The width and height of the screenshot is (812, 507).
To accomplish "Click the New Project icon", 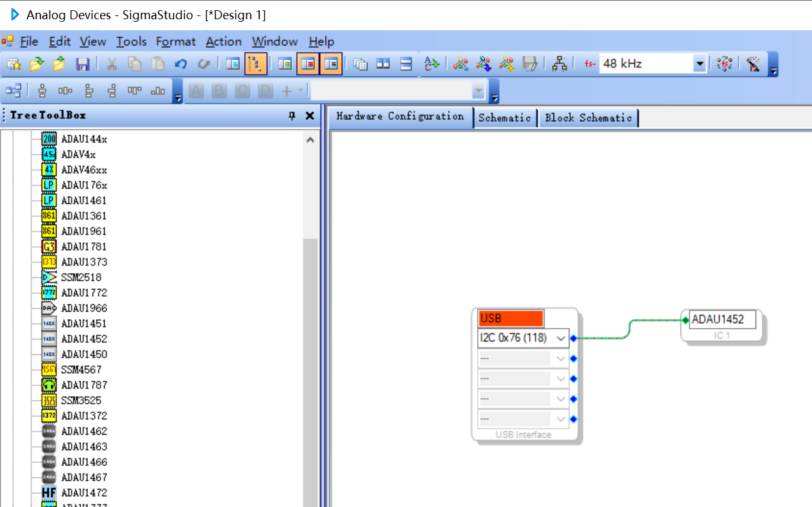I will [14, 64].
